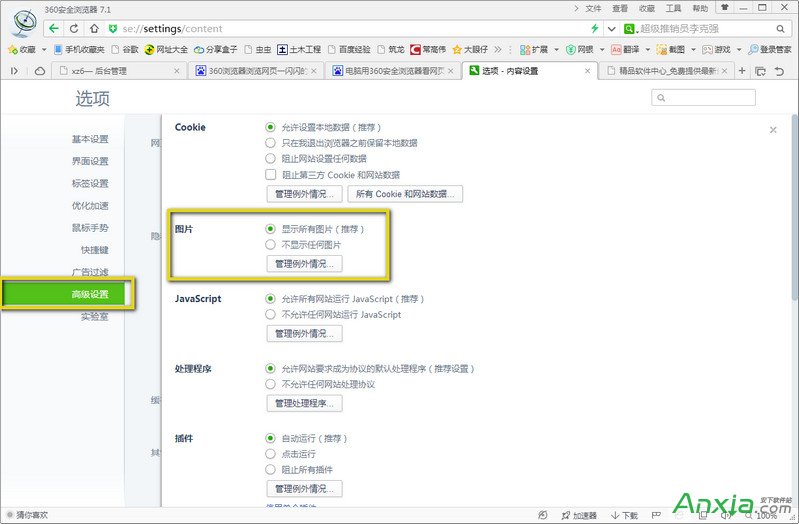Click the tab list windows icon
This screenshot has height=524, width=799.
760,71
